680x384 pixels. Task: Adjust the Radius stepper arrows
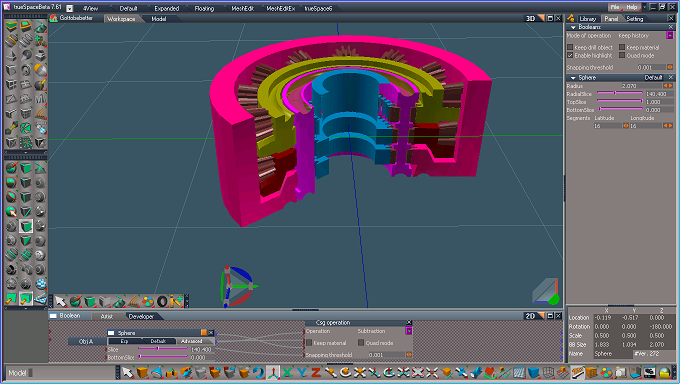pyautogui.click(x=668, y=86)
